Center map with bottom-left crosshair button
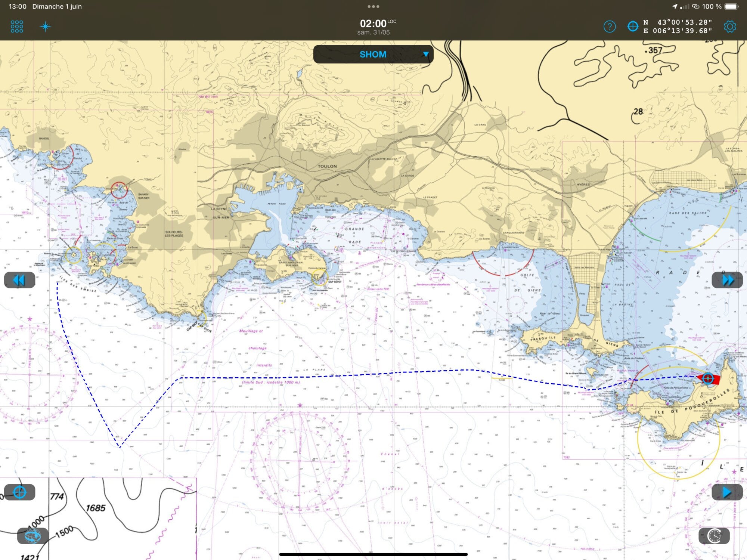 click(20, 492)
